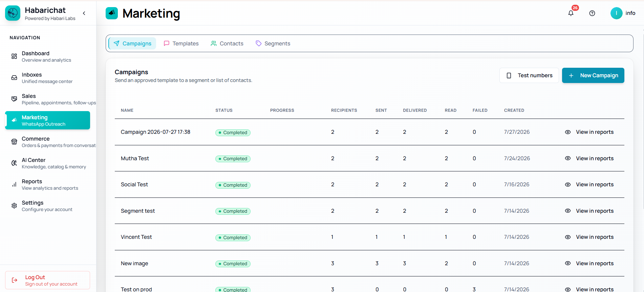644x292 pixels.
Task: View in reports for Vincent Test
Action: pyautogui.click(x=595, y=237)
